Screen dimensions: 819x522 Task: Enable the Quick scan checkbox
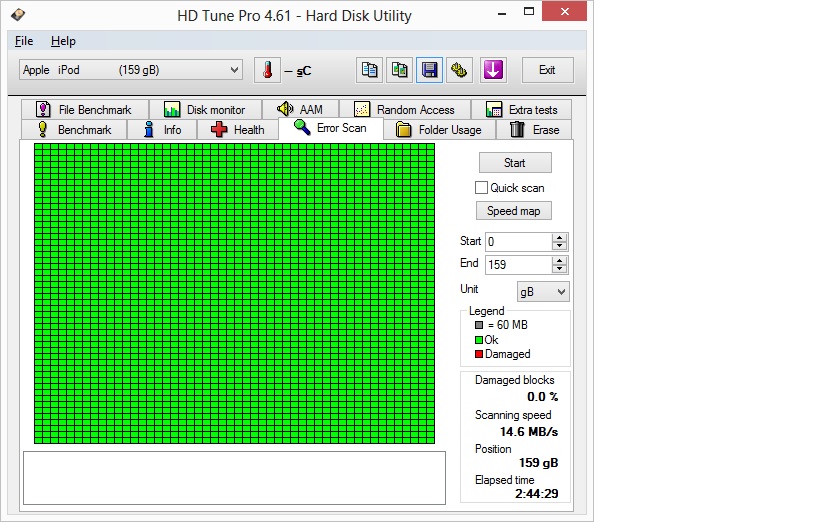(481, 188)
